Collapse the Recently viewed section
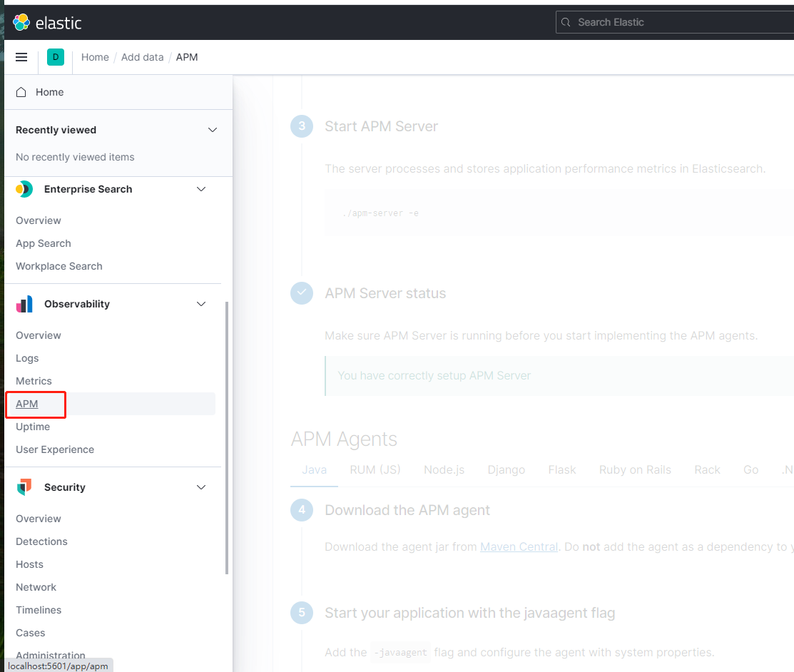Viewport: 794px width, 672px height. pos(213,130)
